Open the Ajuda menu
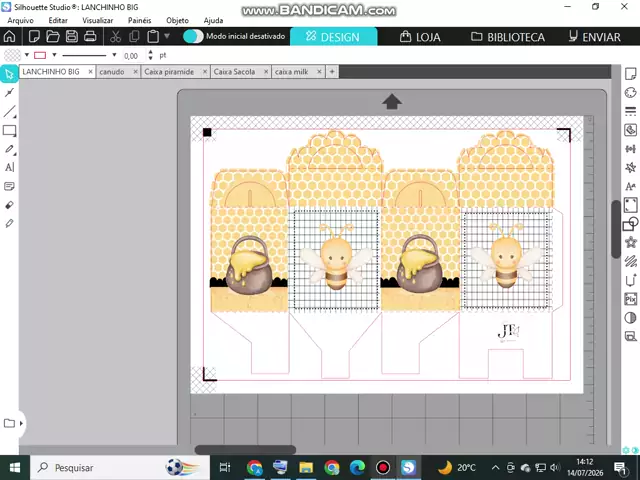The width and height of the screenshot is (640, 480). (213, 20)
